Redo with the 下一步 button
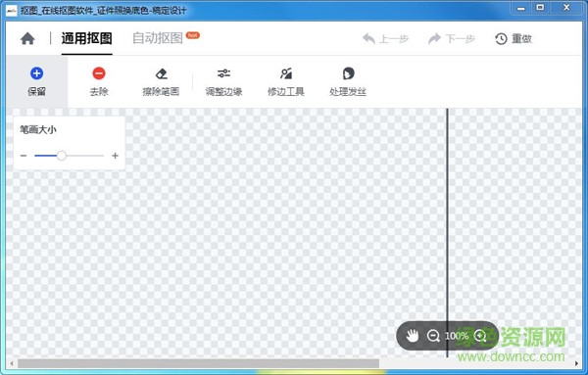Screen dimensions: 588x375 pyautogui.click(x=452, y=38)
